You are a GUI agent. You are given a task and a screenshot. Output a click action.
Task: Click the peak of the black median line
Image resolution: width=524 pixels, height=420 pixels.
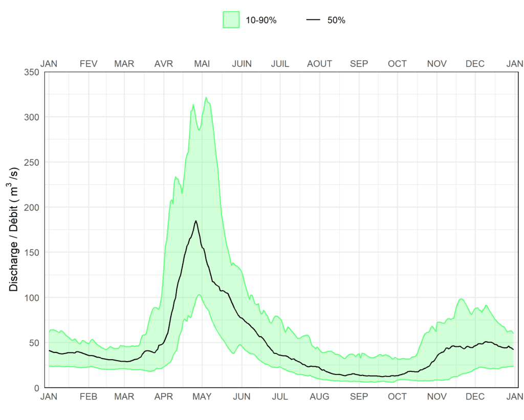(195, 221)
